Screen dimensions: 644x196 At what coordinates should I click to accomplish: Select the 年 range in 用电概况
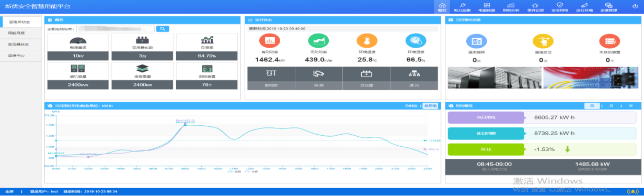631,106
